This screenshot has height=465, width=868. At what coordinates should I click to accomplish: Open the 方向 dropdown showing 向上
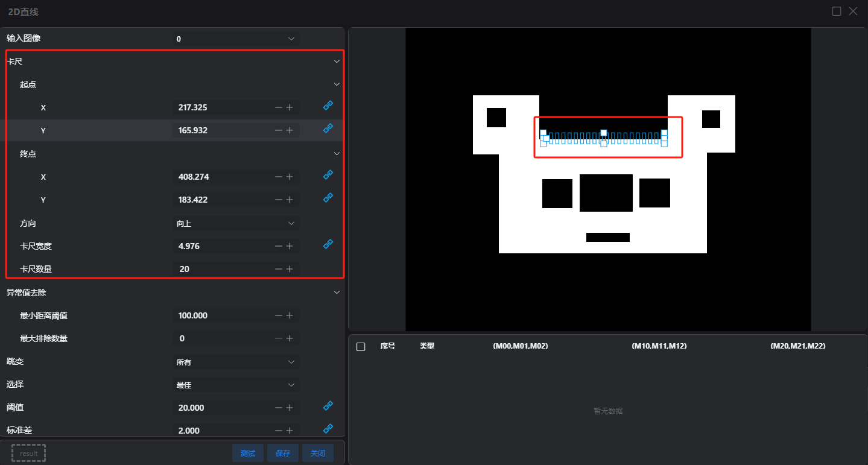236,223
